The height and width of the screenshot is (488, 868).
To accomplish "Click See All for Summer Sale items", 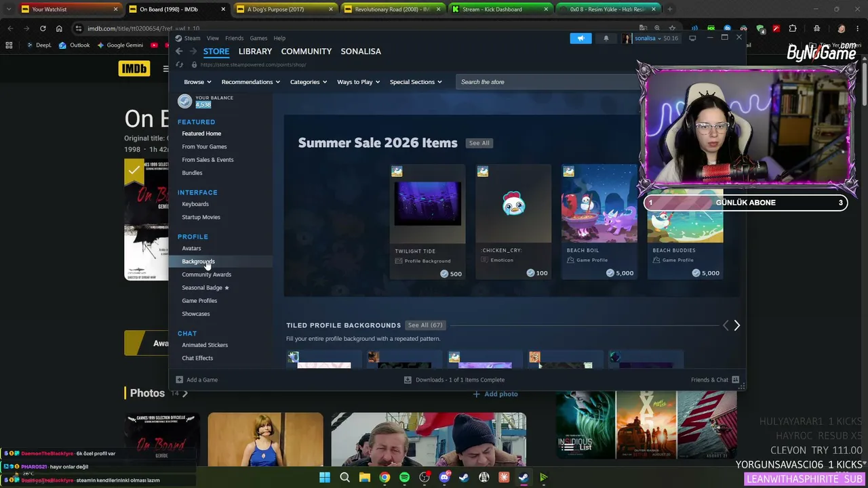I will 479,143.
